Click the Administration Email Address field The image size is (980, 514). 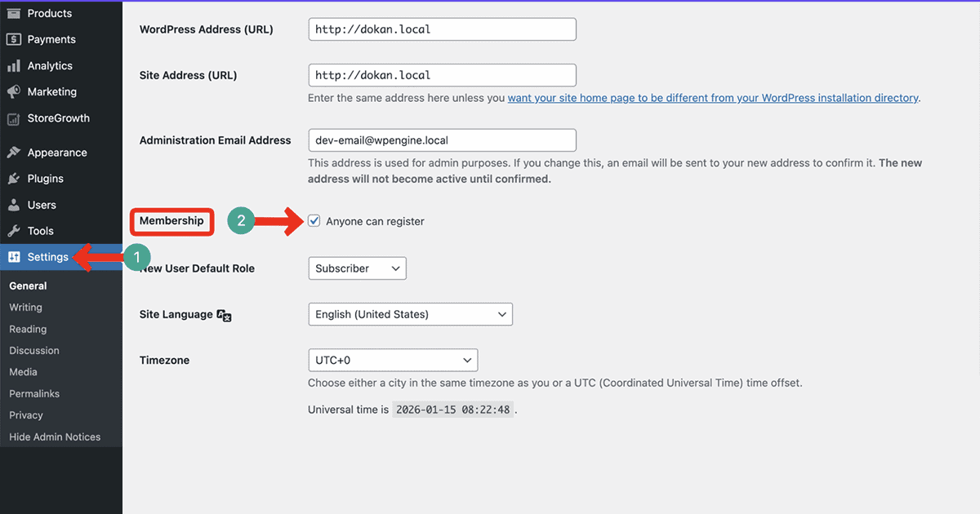click(x=442, y=140)
